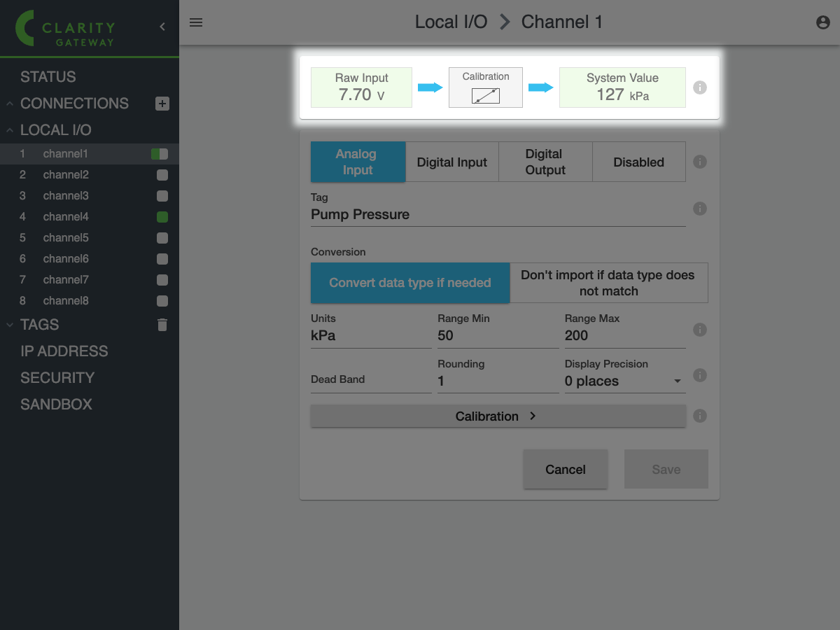This screenshot has height=630, width=840.
Task: Open the hamburger menu icon
Action: point(196,22)
